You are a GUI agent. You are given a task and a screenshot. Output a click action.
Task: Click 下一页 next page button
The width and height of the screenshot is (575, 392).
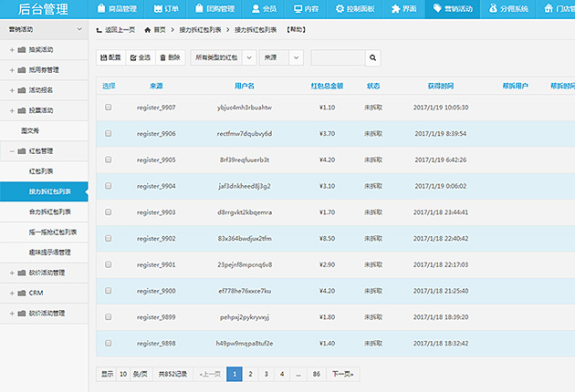[343, 374]
